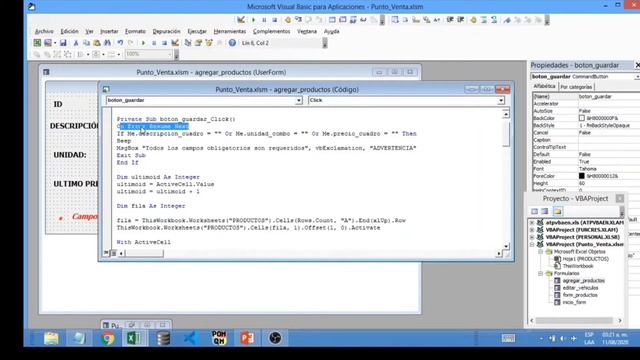
Task: Click the Design Mode icon in Debug toolbar
Action: point(241,20)
